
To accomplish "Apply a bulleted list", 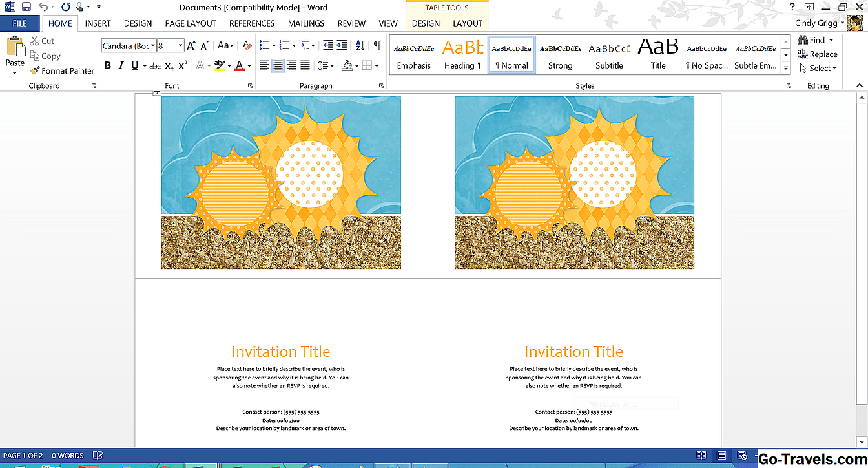I will click(264, 45).
